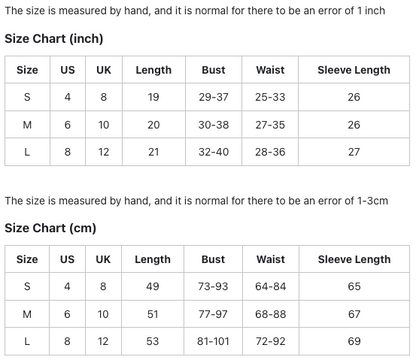Select the UK header in cm table
This screenshot has width=416, height=360.
point(103,259)
